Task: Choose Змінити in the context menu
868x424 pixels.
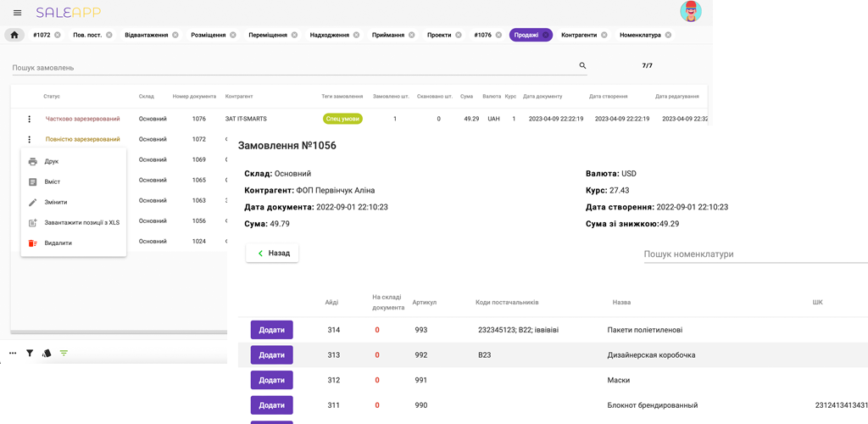Action: 73,202
